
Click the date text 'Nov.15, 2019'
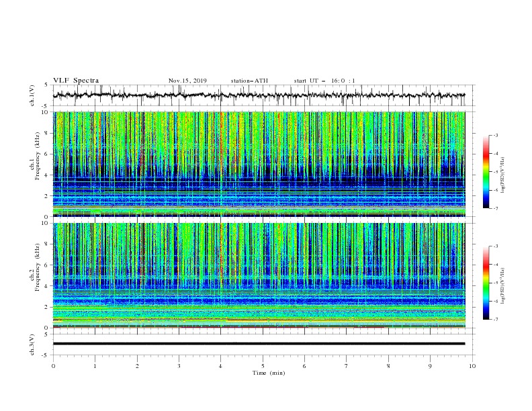(x=187, y=81)
